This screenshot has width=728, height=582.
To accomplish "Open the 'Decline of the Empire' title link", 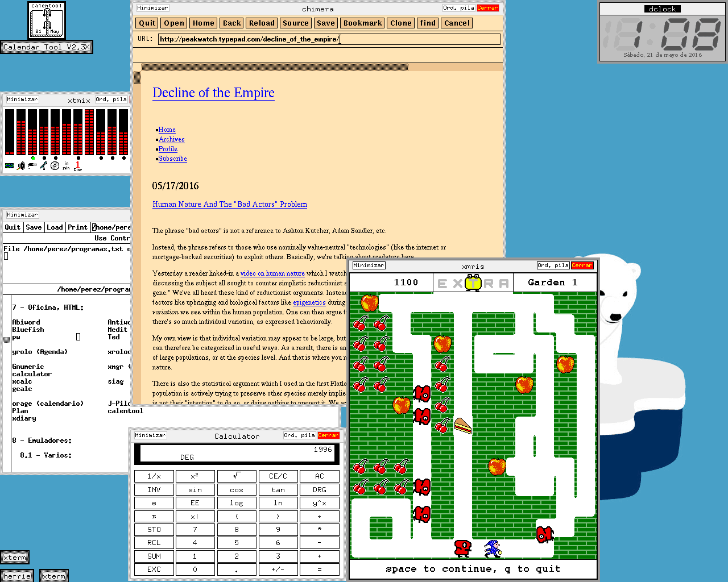I will (213, 93).
